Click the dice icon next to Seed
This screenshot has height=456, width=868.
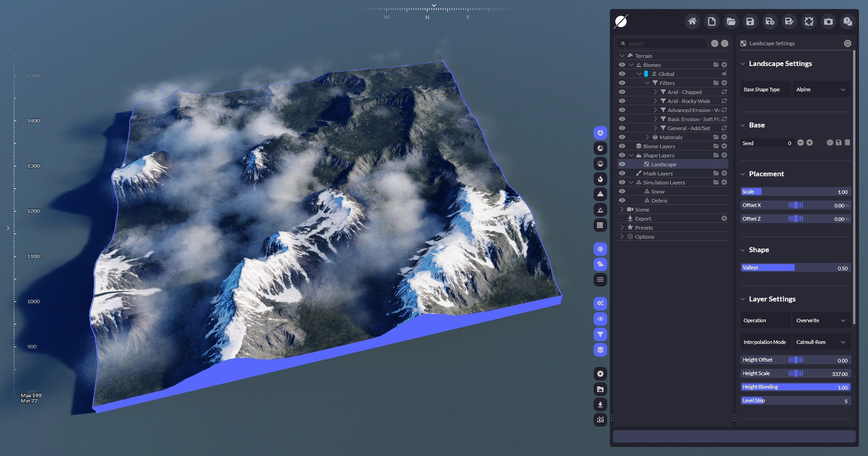point(830,143)
